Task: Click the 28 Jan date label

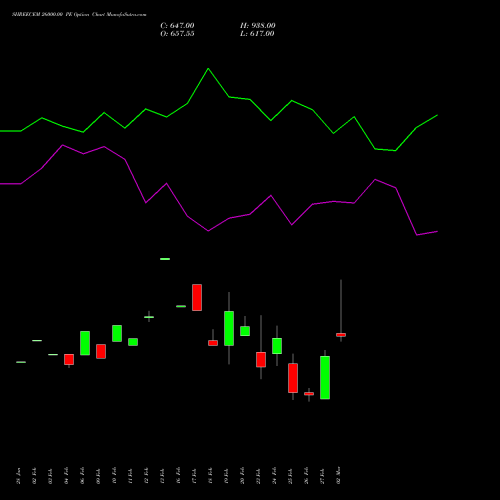Action: pos(18,476)
